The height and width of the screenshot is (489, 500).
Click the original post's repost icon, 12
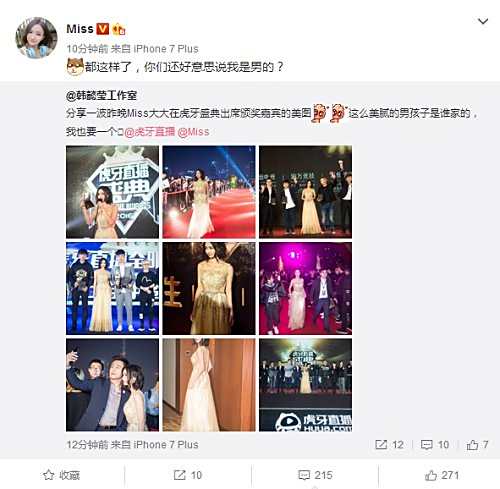(389, 445)
